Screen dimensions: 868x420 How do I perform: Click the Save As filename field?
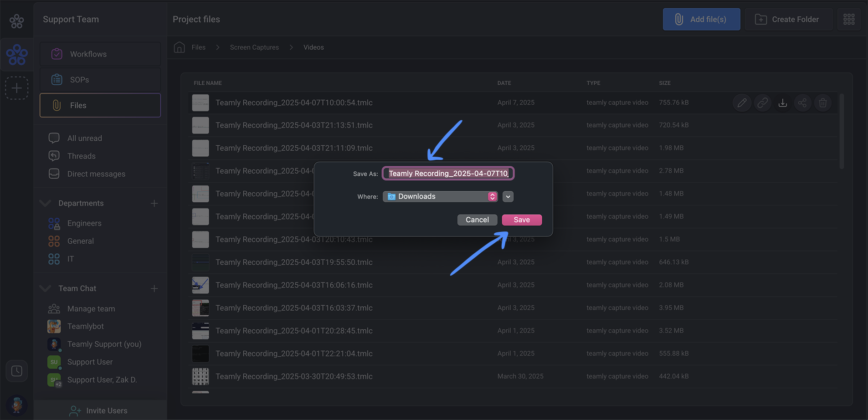pyautogui.click(x=448, y=173)
